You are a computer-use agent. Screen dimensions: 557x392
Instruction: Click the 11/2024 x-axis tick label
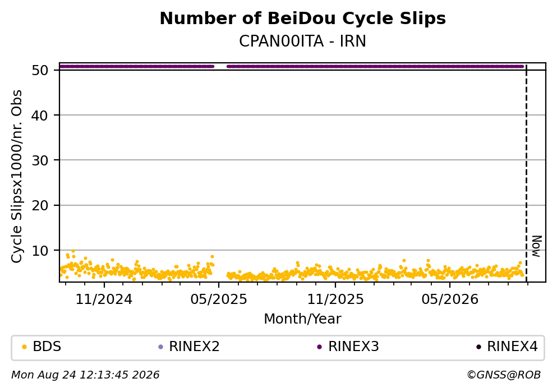pos(104,299)
